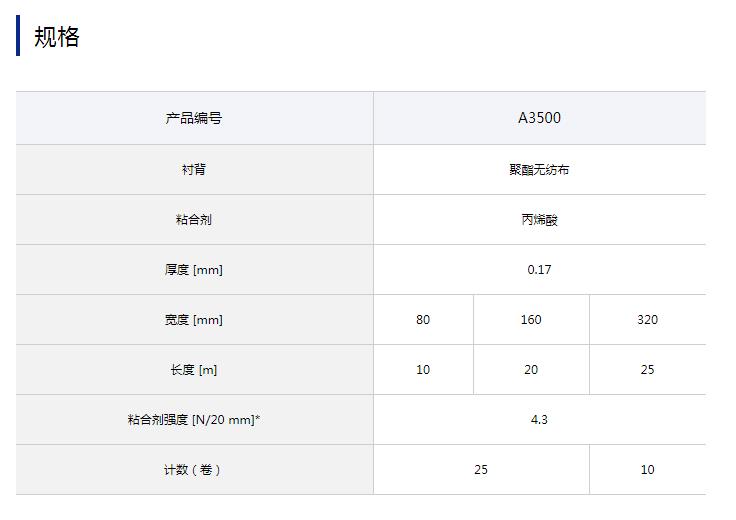
Task: Select the 衬背 row label
Action: pyautogui.click(x=194, y=170)
